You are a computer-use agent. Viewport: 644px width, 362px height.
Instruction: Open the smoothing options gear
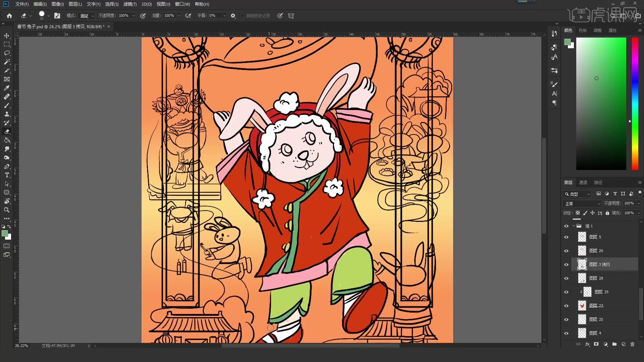click(233, 16)
